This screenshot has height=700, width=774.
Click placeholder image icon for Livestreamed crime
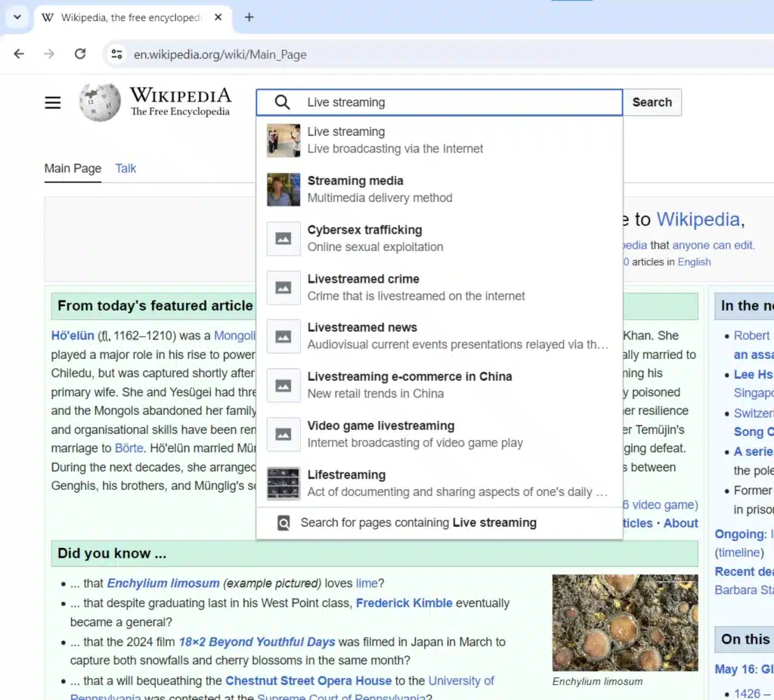[x=283, y=287]
